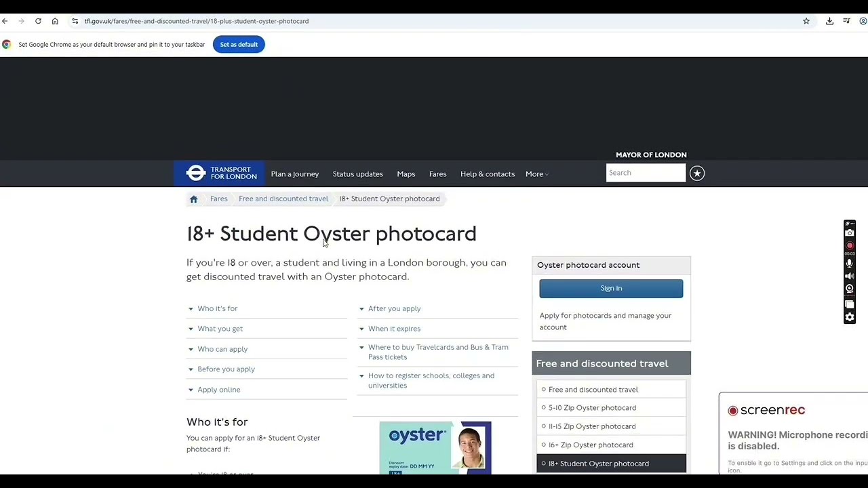Click the ScreenRec logo in warning popup

pyautogui.click(x=766, y=410)
